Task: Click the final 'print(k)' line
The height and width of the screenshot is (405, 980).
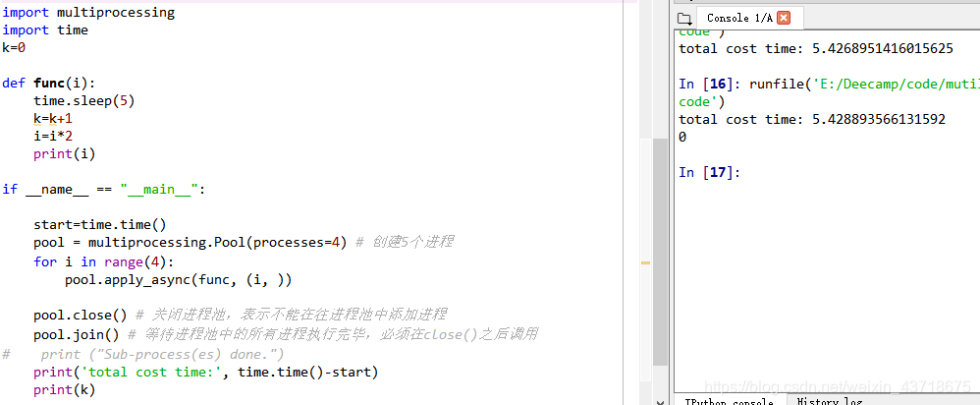Action: [x=65, y=390]
